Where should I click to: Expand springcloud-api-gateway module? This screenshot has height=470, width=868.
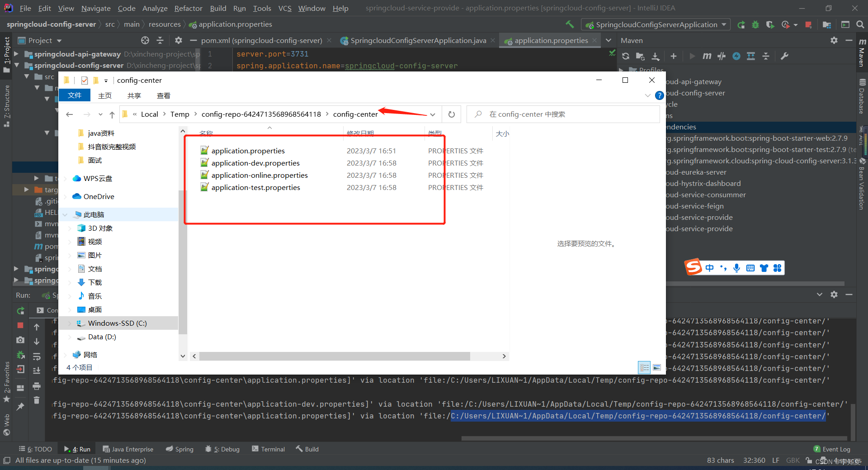click(17, 54)
